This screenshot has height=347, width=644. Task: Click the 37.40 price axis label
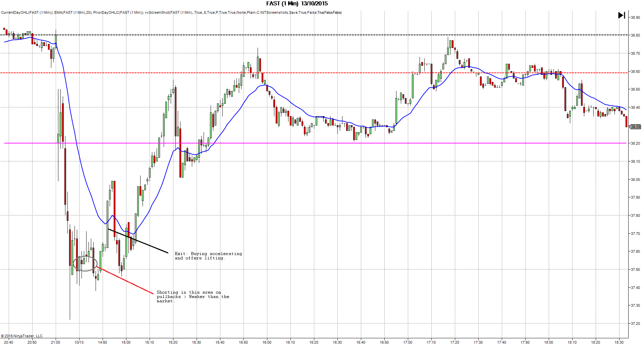point(635,288)
